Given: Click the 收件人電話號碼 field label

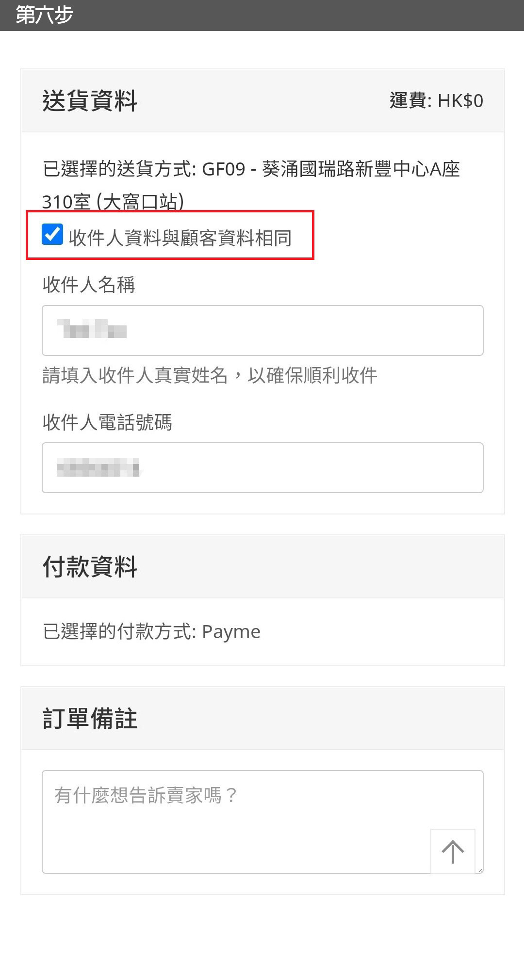Looking at the screenshot, I should (x=107, y=422).
